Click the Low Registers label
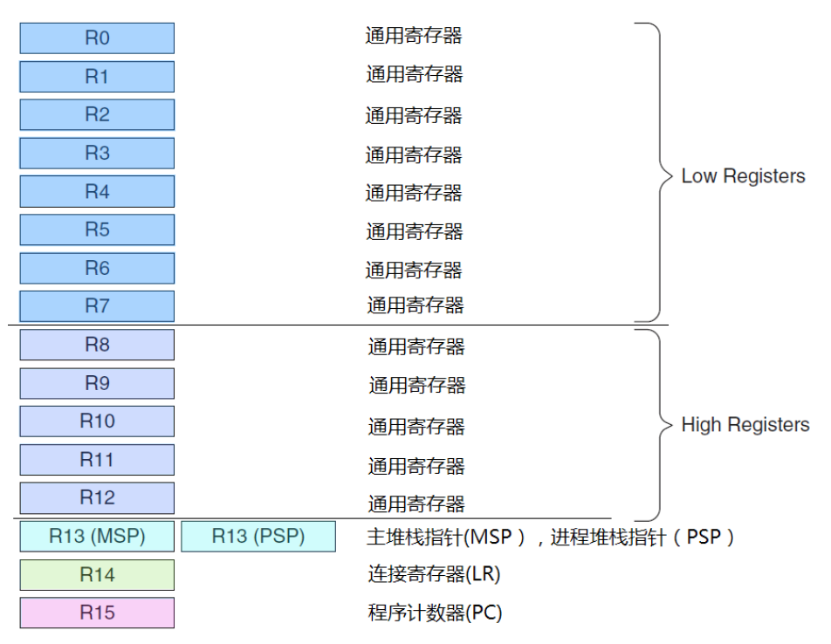The image size is (831, 644). click(743, 176)
